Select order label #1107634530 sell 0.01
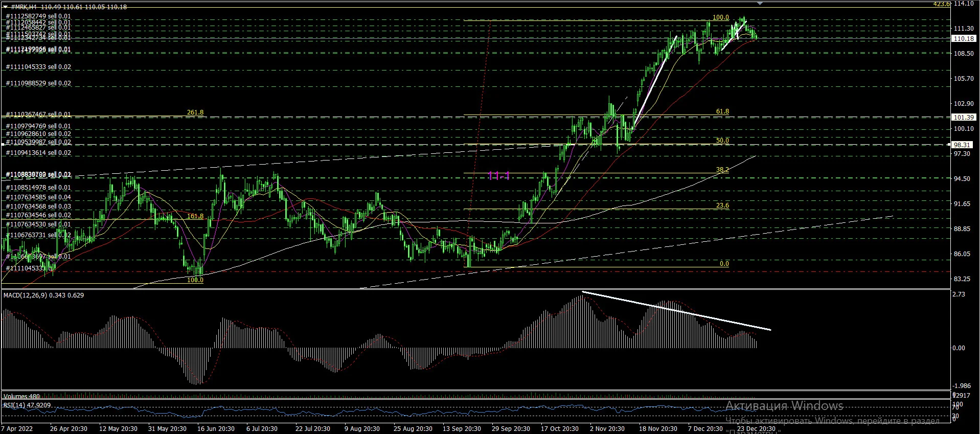 (x=38, y=224)
